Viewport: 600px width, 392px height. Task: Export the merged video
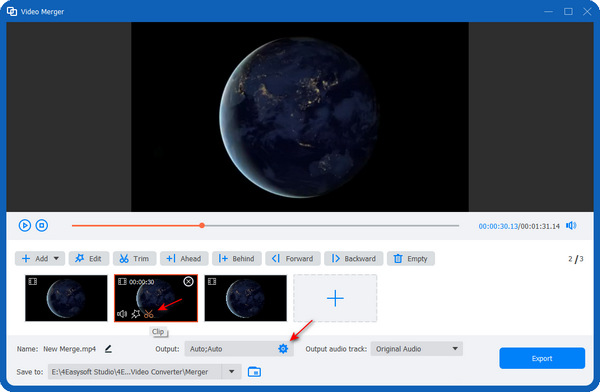click(x=542, y=358)
